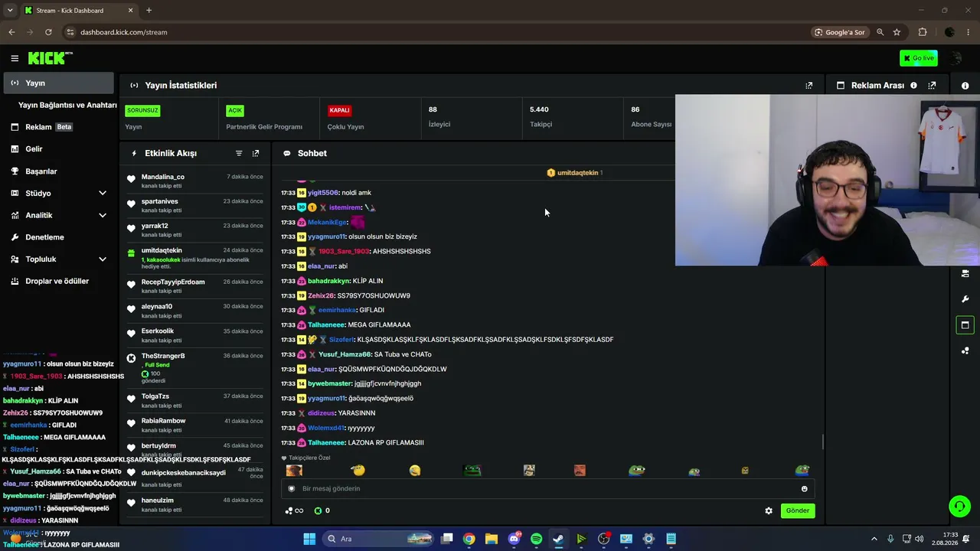The image size is (980, 551).
Task: Click the Kick coin balance icon
Action: [x=318, y=510]
